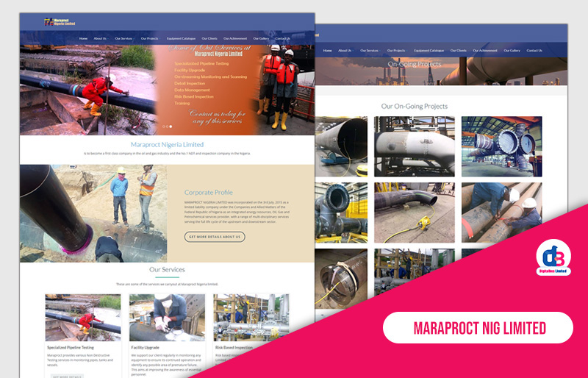The width and height of the screenshot is (588, 378).
Task: Expand About Us dropdown on left page
Action: (101, 38)
